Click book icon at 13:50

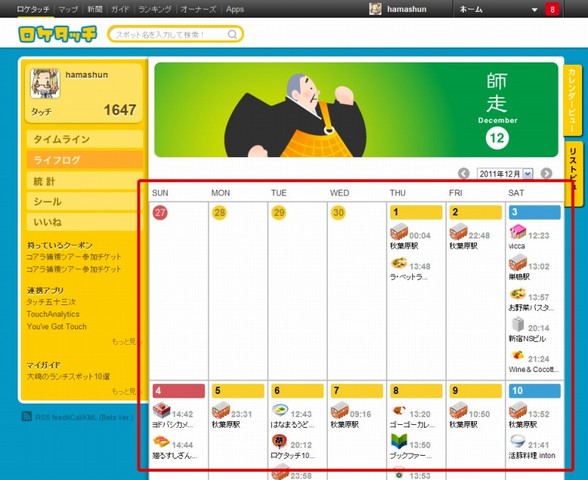(x=399, y=441)
